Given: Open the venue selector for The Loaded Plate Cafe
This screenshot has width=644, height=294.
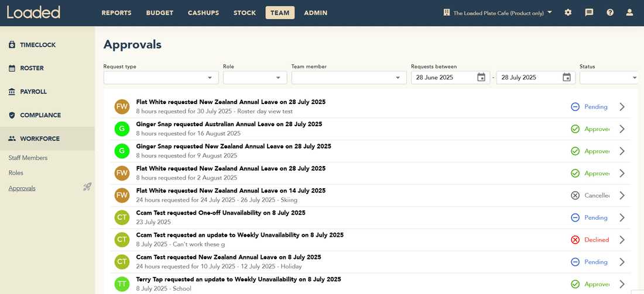Looking at the screenshot, I should click(x=498, y=13).
